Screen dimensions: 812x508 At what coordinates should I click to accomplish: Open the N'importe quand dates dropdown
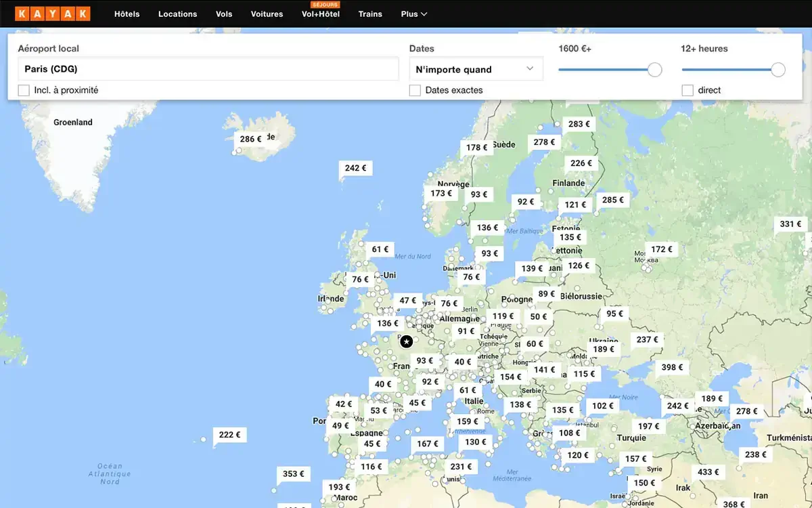click(x=476, y=69)
